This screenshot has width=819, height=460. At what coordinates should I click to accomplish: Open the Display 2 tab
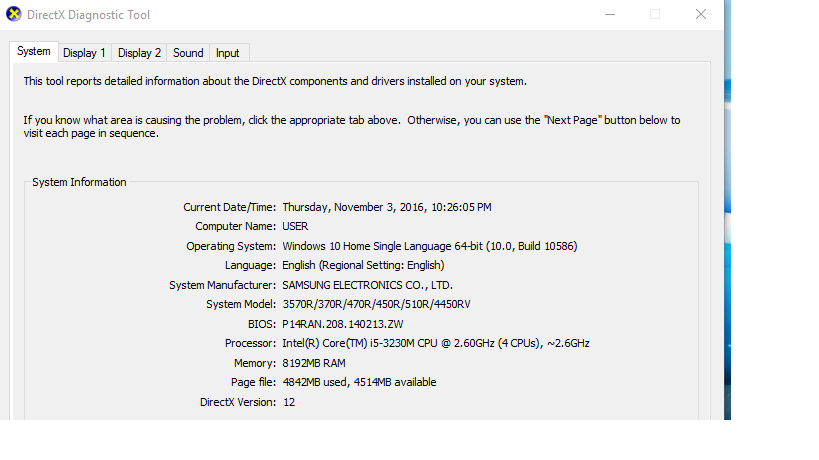point(139,53)
